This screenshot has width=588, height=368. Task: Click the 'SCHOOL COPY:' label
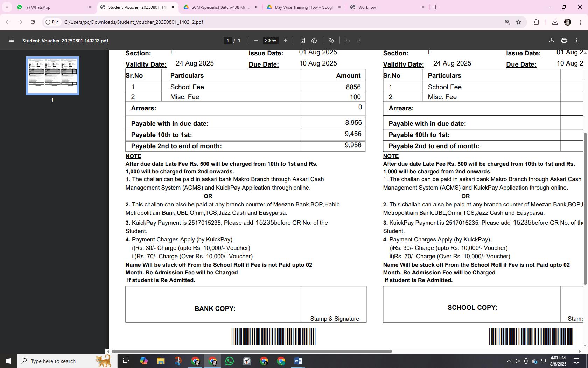click(x=472, y=308)
